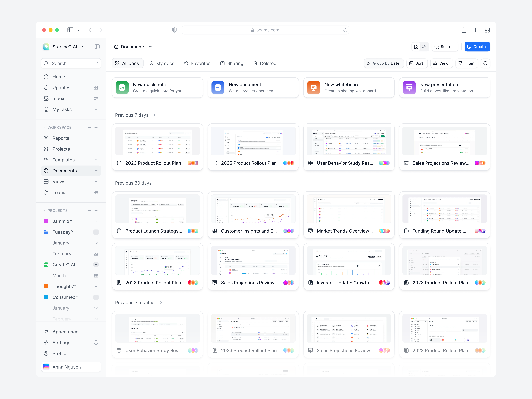Expand the Templates item
The height and width of the screenshot is (399, 532).
[x=96, y=160]
